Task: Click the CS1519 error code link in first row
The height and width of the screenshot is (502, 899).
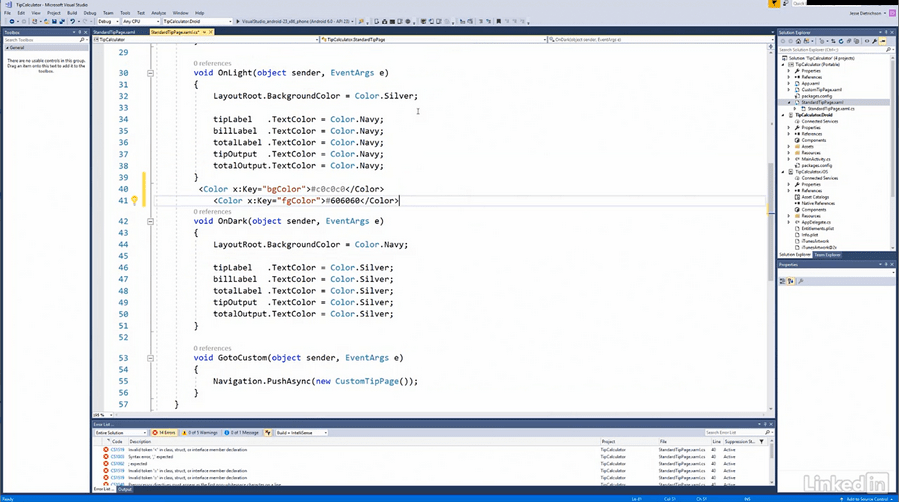Action: 118,450
